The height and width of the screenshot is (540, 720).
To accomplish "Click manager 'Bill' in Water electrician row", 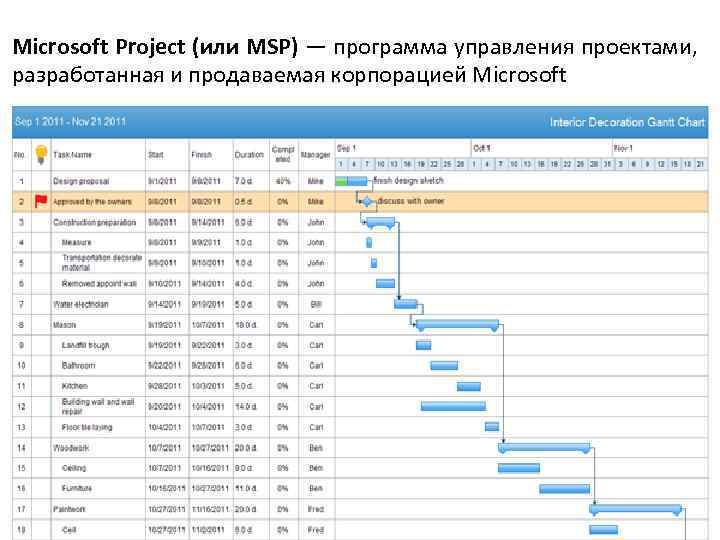I will 316,304.
